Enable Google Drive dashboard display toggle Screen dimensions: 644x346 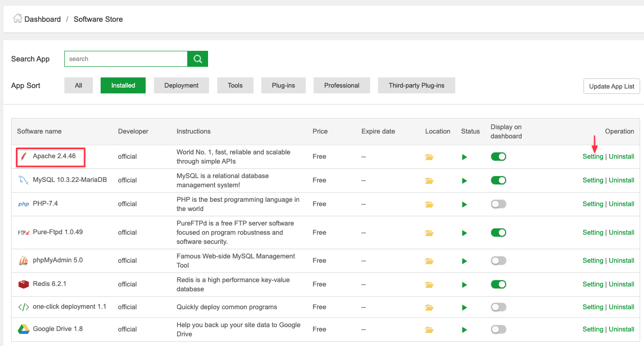[x=498, y=330]
